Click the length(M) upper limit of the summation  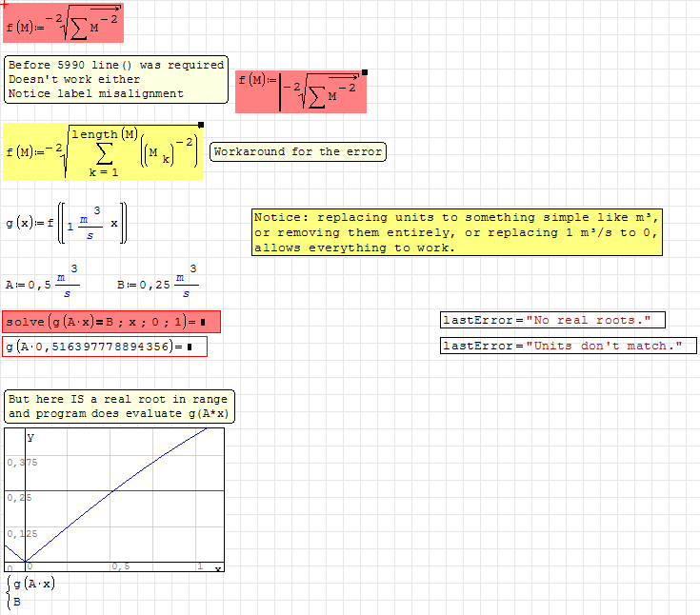tap(105, 133)
